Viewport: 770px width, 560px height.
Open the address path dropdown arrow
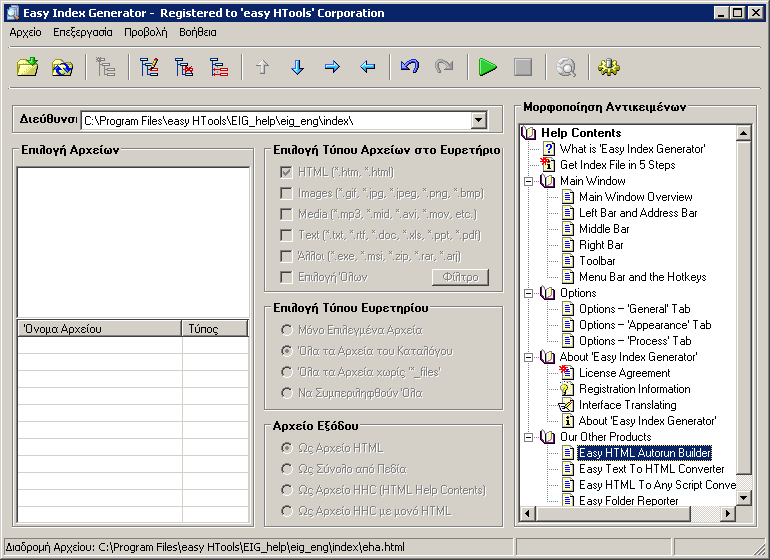478,120
